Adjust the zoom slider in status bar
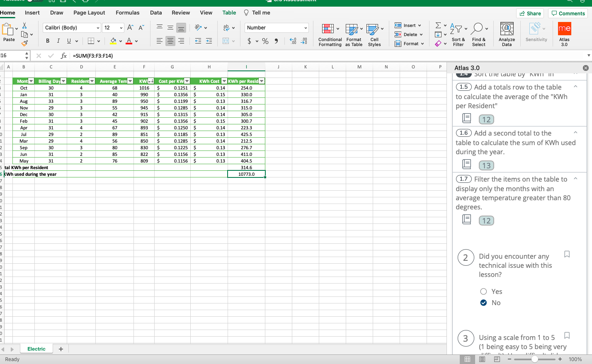The width and height of the screenshot is (592, 364). [x=534, y=359]
